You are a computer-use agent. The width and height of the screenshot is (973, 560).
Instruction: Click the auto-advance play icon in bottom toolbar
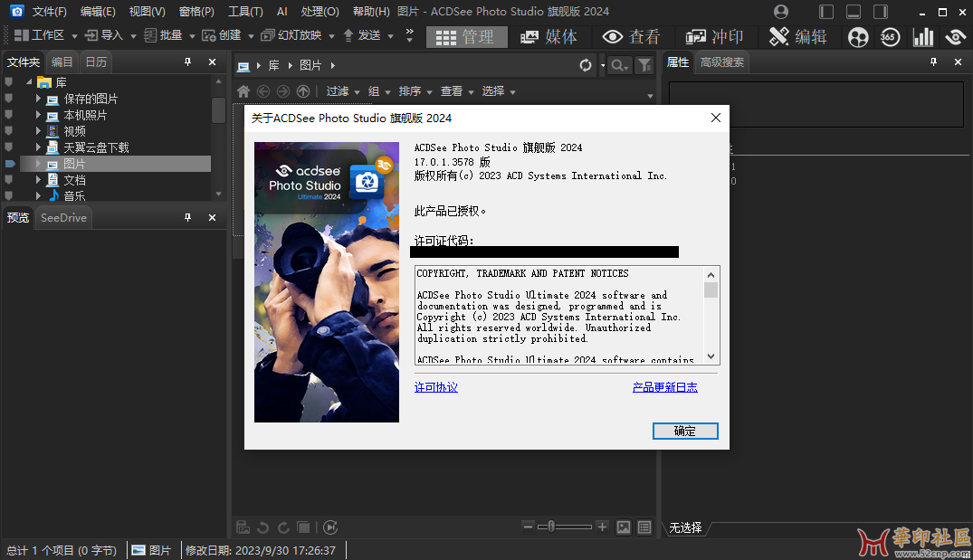coord(330,527)
